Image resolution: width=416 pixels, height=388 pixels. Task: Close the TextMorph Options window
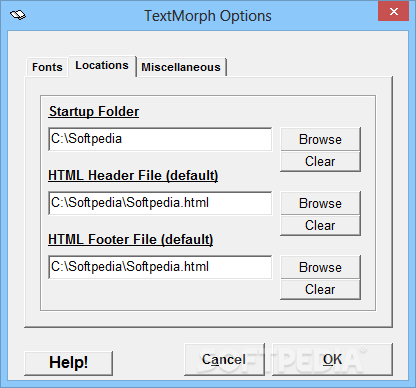click(x=394, y=12)
